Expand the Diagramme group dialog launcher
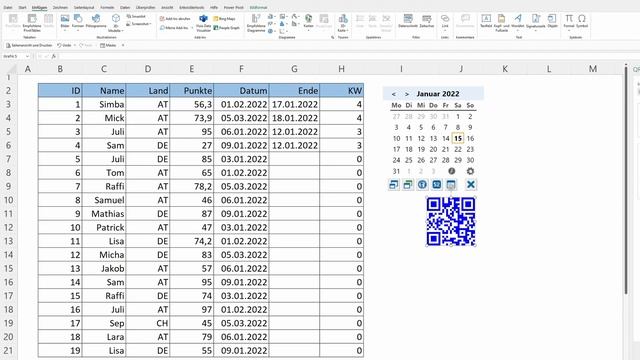640x360 pixels. point(332,37)
